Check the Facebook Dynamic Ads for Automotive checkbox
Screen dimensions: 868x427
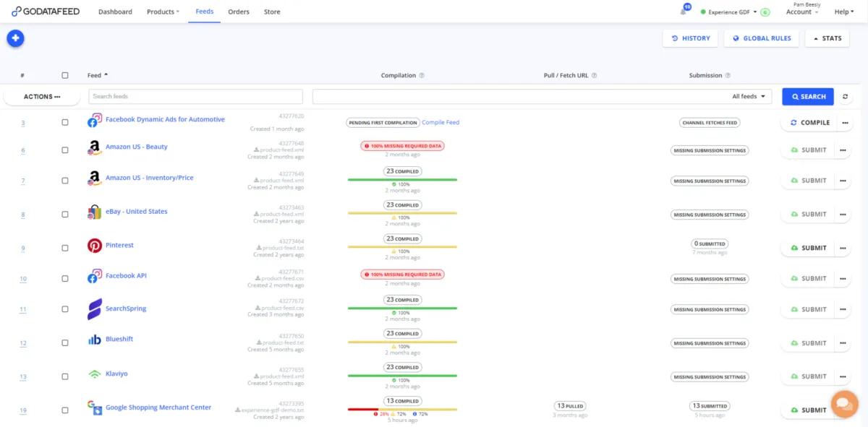tap(65, 123)
